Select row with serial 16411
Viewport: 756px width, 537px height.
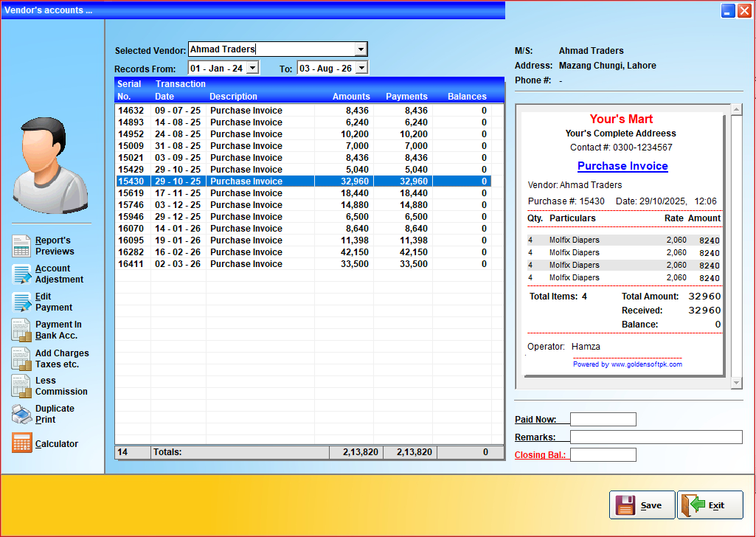303,264
